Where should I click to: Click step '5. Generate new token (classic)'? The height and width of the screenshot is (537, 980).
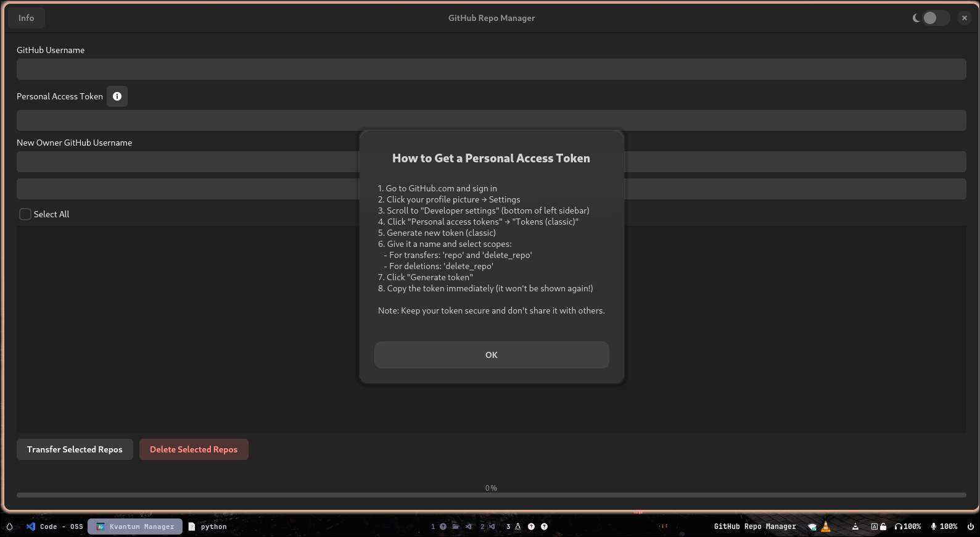tap(437, 233)
